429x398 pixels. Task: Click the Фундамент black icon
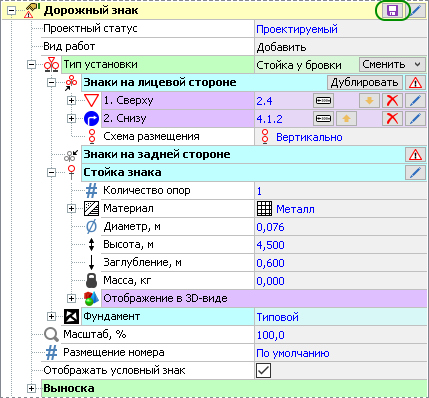[71, 316]
